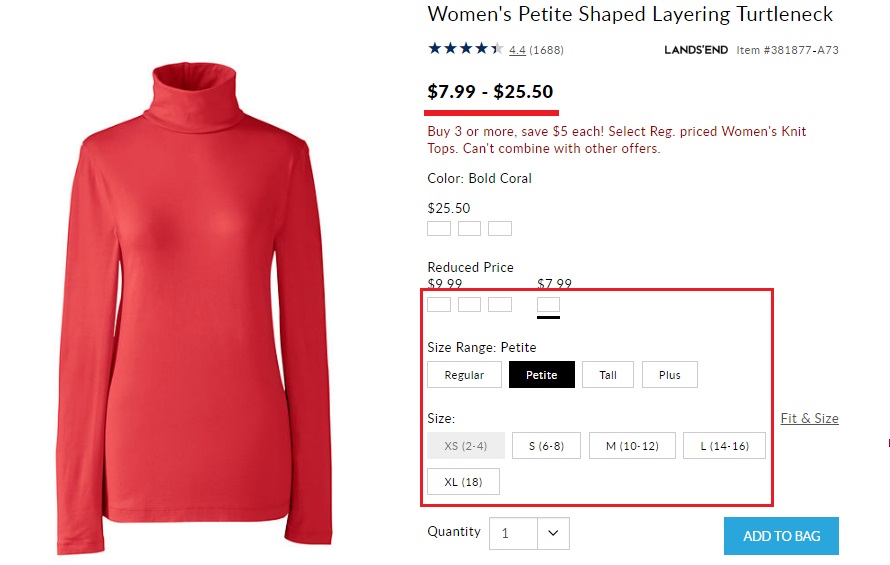Open the Quantity dropdown

[553, 533]
